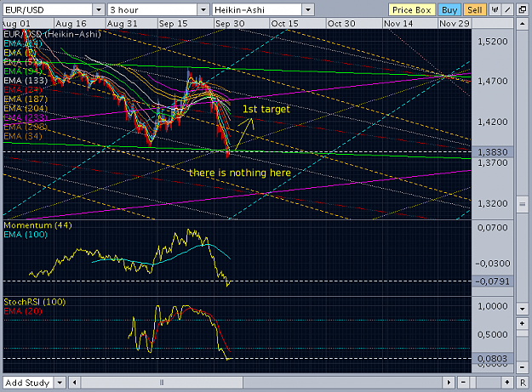Click the -0,0791 momentum value marker
532x392 pixels.
pos(492,281)
